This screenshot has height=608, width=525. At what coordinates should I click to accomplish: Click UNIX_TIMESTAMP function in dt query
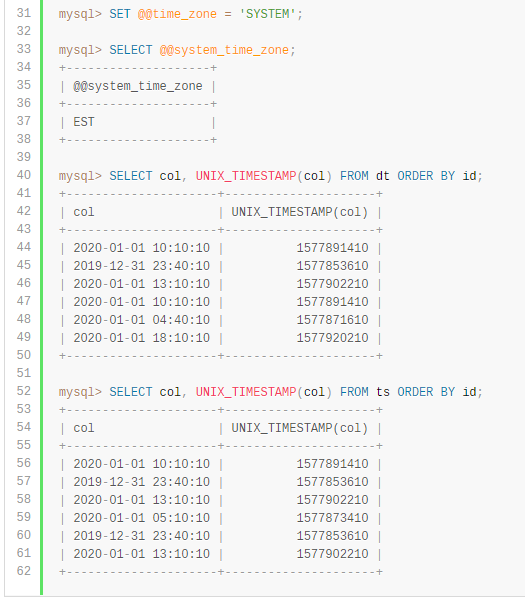246,176
